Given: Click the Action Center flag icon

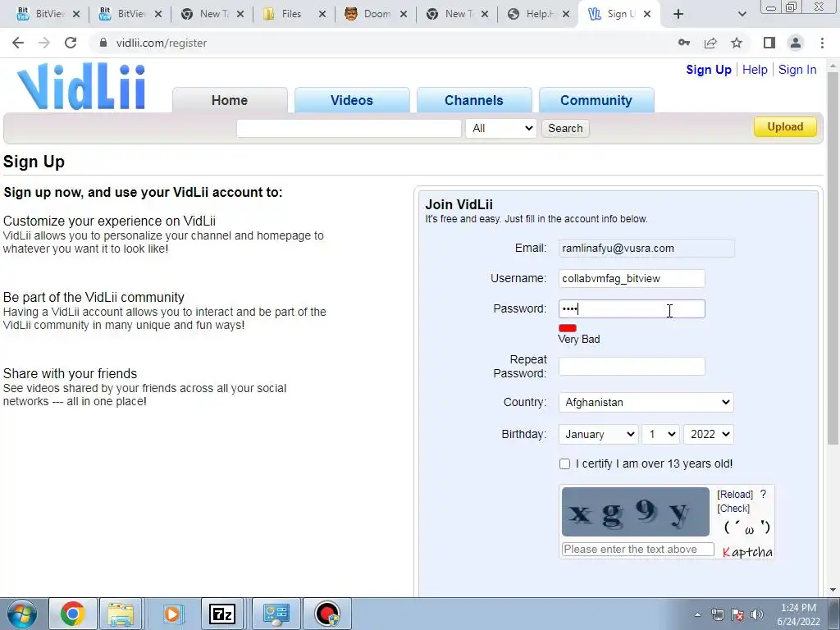Looking at the screenshot, I should pyautogui.click(x=737, y=614).
